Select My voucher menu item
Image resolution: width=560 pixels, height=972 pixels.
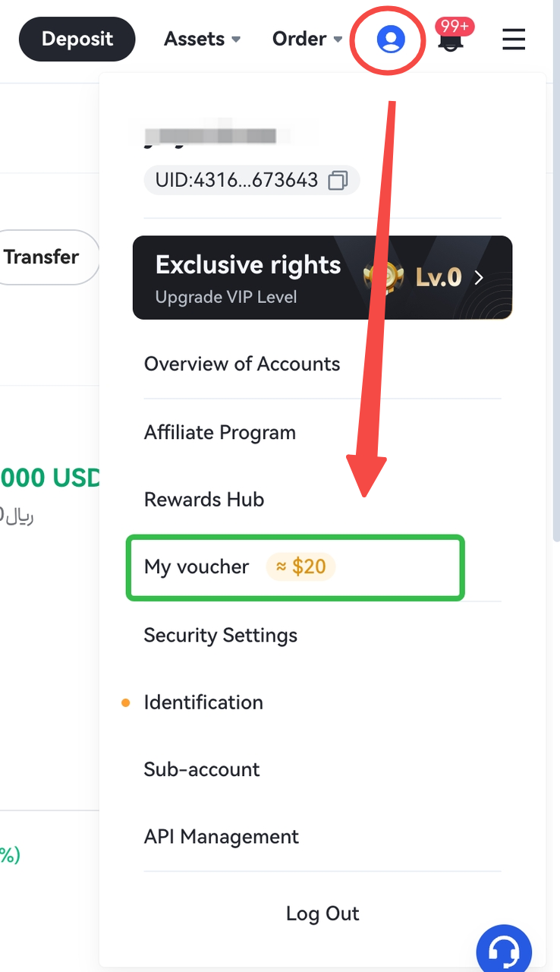click(x=197, y=567)
